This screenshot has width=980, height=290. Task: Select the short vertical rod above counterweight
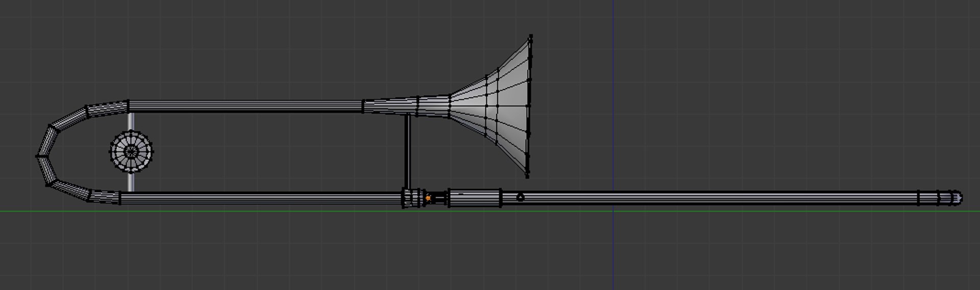point(131,122)
